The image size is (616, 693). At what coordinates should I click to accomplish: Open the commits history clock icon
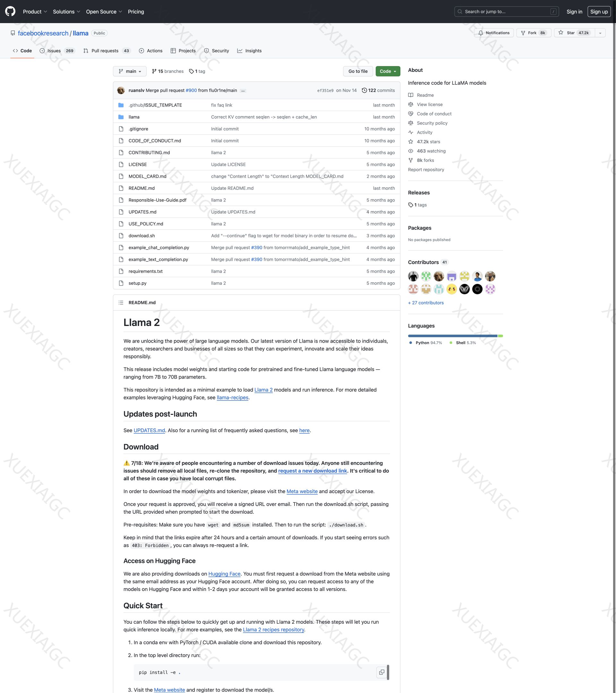(x=364, y=90)
